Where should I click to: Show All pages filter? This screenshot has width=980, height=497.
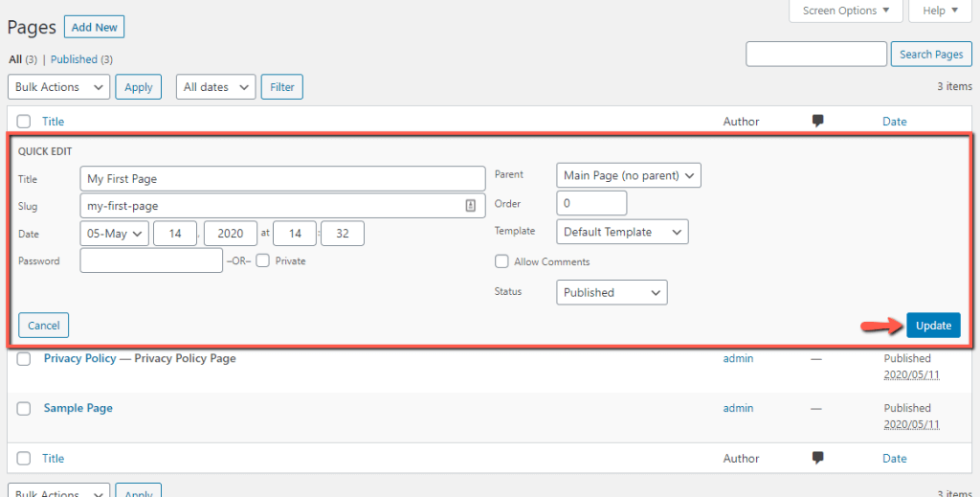(x=15, y=59)
